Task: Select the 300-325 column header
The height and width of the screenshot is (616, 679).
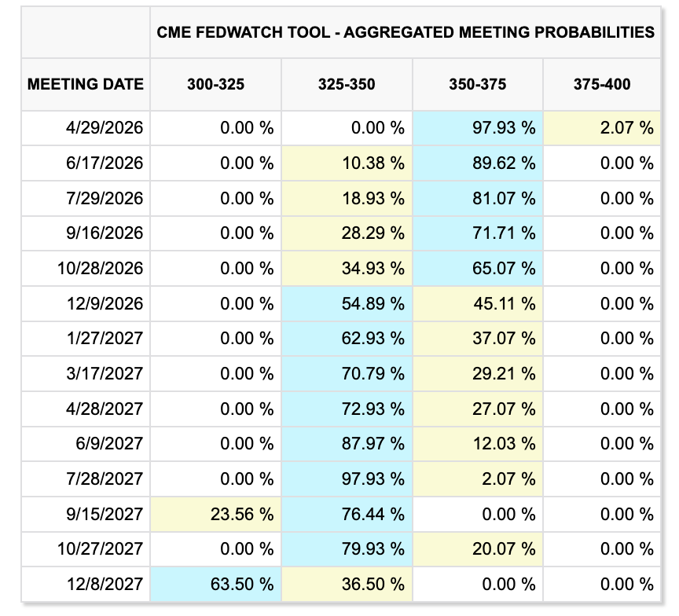Action: point(215,84)
